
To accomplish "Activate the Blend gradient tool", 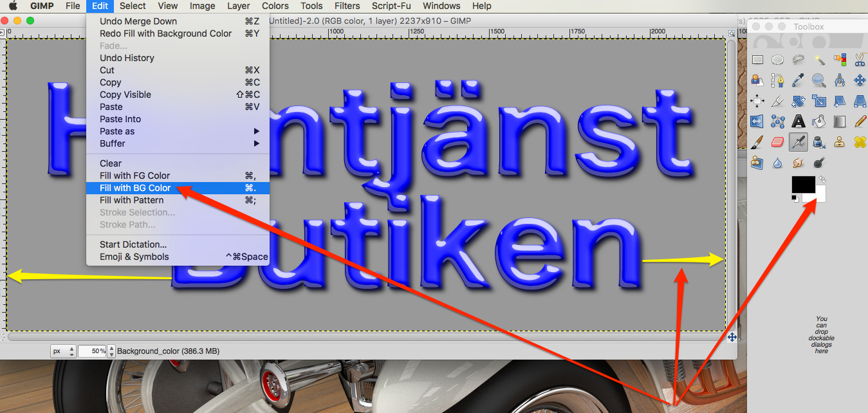I will coord(839,121).
